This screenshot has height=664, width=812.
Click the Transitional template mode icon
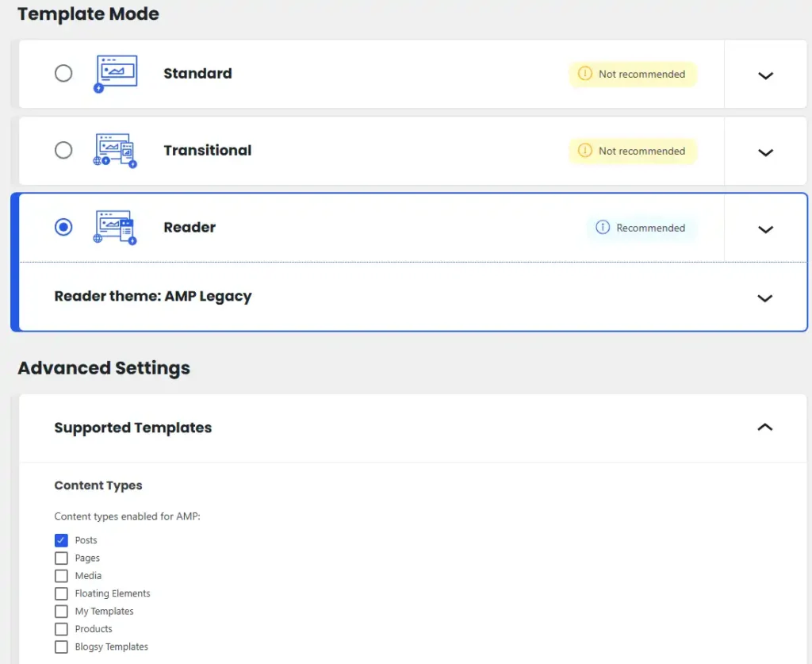tap(115, 150)
